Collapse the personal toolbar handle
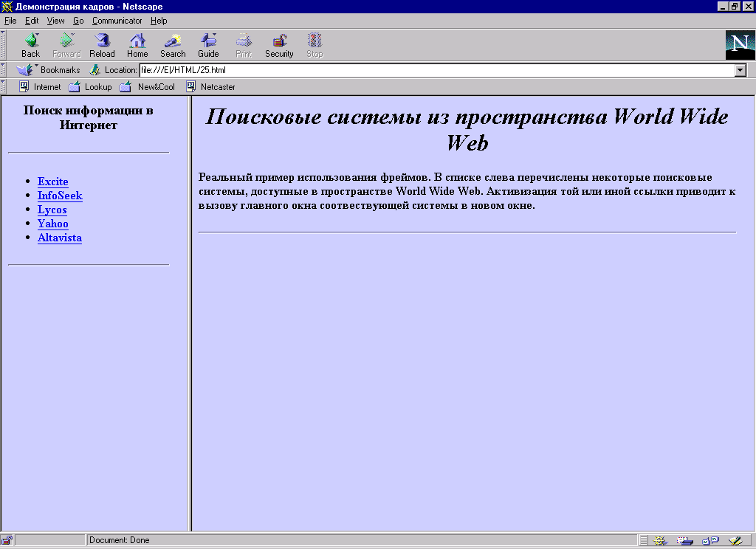The image size is (756, 549). click(3, 87)
